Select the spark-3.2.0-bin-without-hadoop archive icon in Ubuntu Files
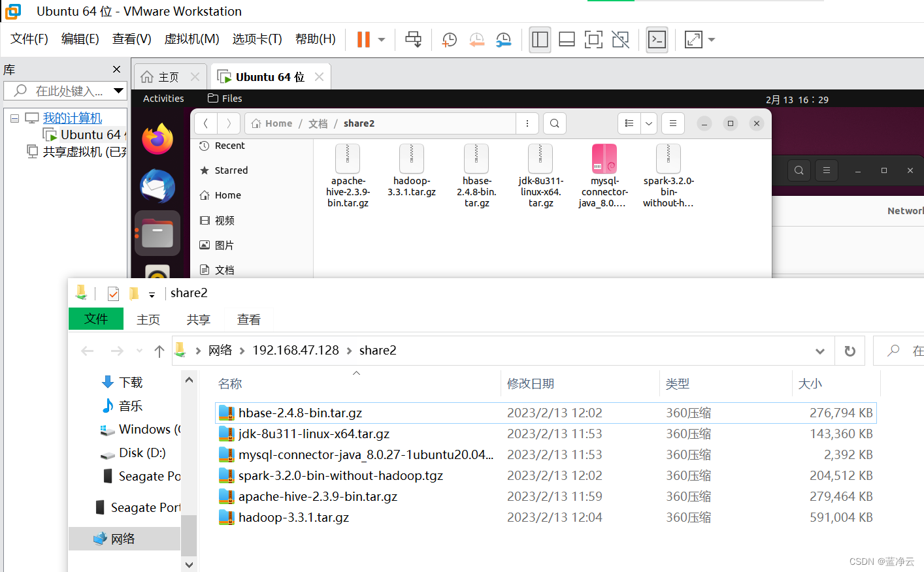Image resolution: width=924 pixels, height=572 pixels. pos(668,159)
